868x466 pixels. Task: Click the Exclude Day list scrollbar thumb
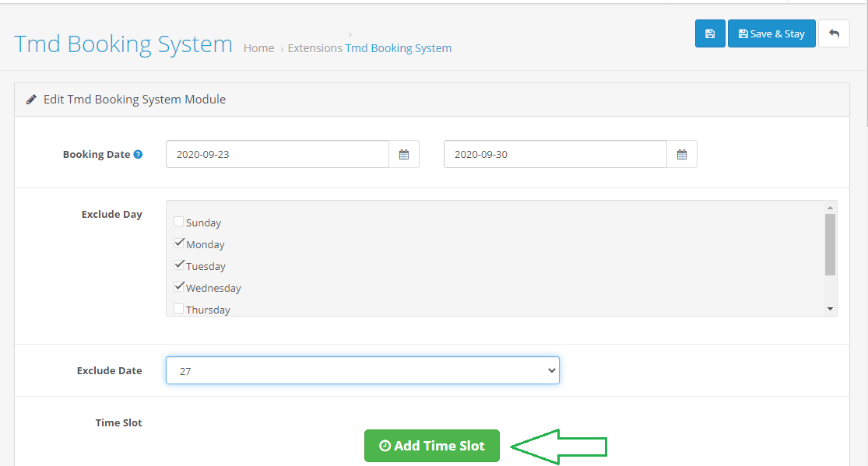tap(830, 244)
